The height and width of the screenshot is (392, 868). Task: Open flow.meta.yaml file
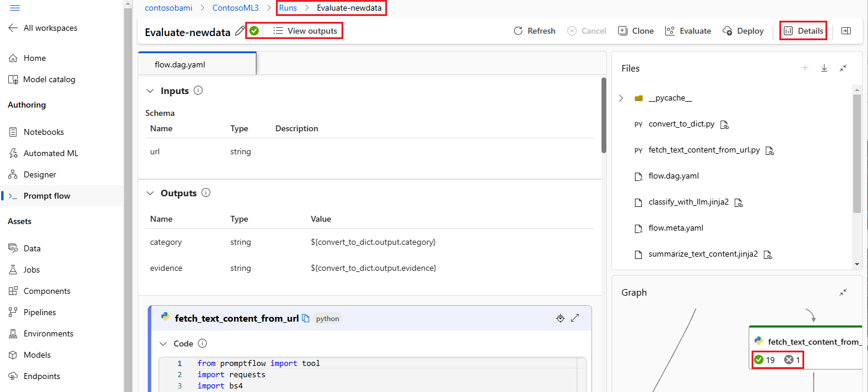point(676,228)
